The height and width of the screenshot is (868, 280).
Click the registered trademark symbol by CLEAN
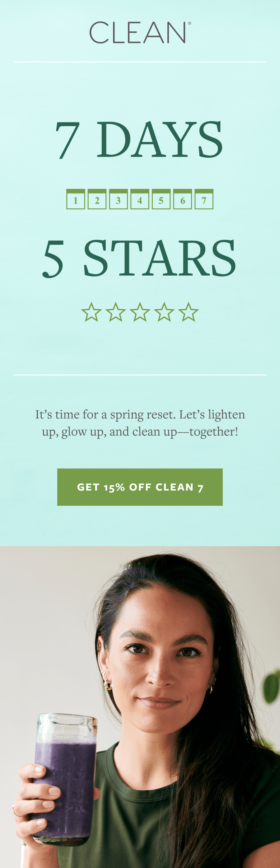(x=189, y=23)
